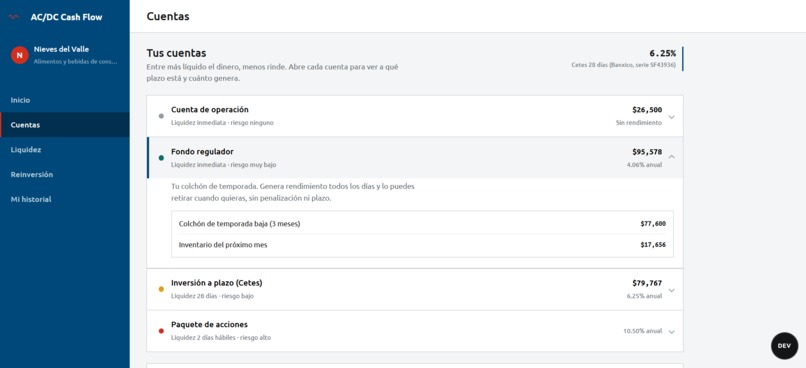This screenshot has height=368, width=806.
Task: Click Liquidez 28 días · riesgo bajo
Action: point(212,296)
